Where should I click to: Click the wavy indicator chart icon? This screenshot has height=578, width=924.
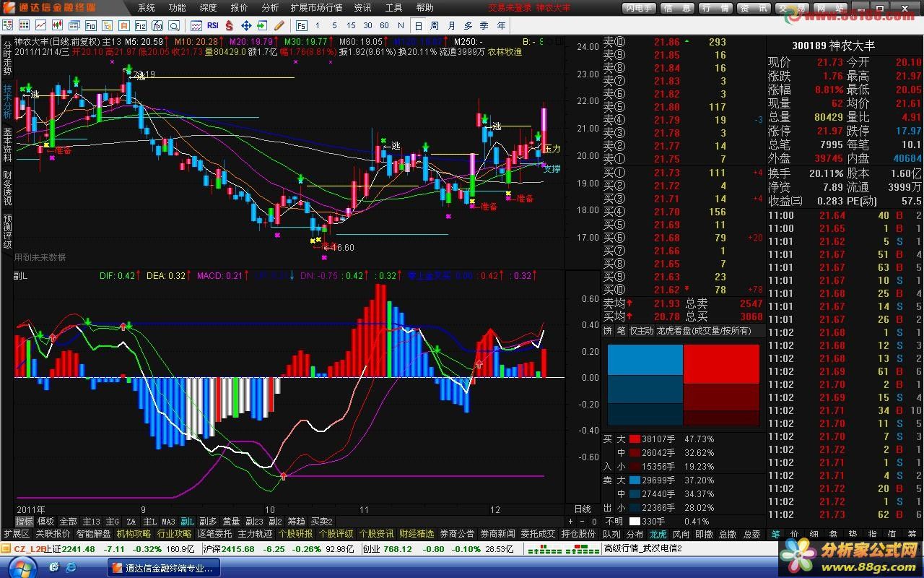point(196,25)
